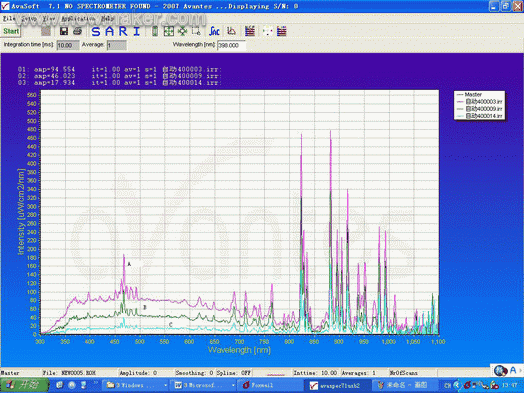
Task: Select Absorbance mode A icon
Action: (x=110, y=31)
